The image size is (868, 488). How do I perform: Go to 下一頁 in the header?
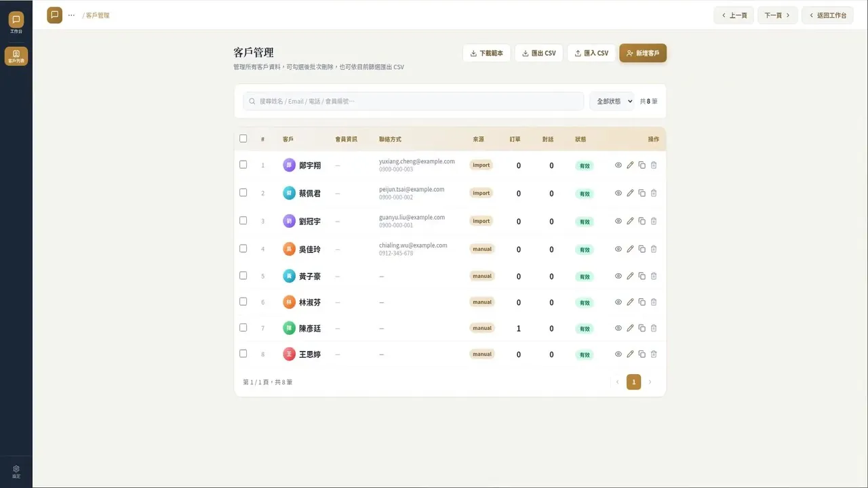click(x=778, y=15)
